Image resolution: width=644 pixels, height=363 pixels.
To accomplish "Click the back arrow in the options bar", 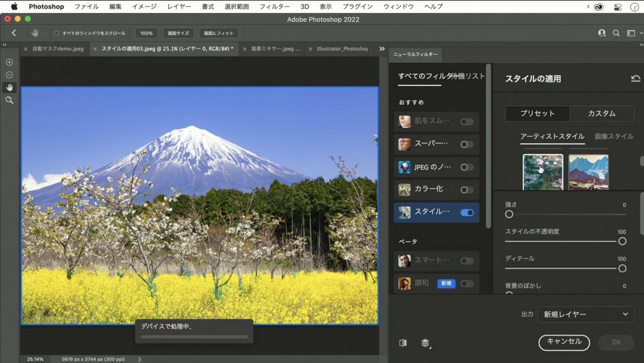I will pos(14,33).
